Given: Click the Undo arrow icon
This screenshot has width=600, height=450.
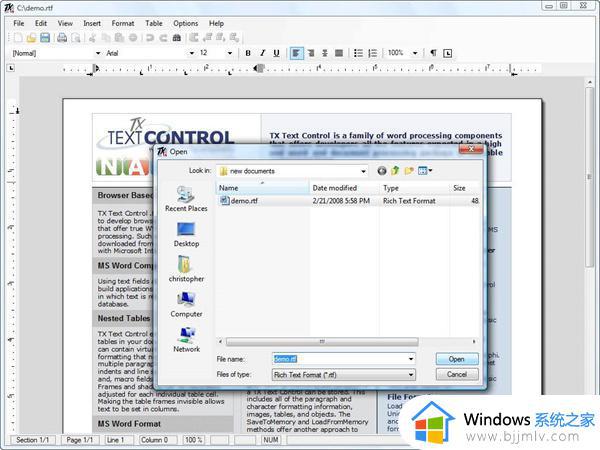Looking at the screenshot, I should [x=150, y=38].
